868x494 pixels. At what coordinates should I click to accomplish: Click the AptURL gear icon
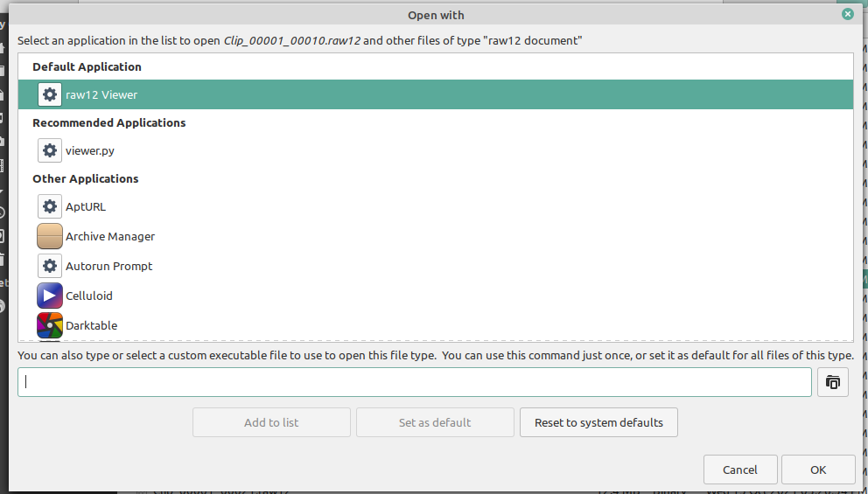(x=50, y=206)
